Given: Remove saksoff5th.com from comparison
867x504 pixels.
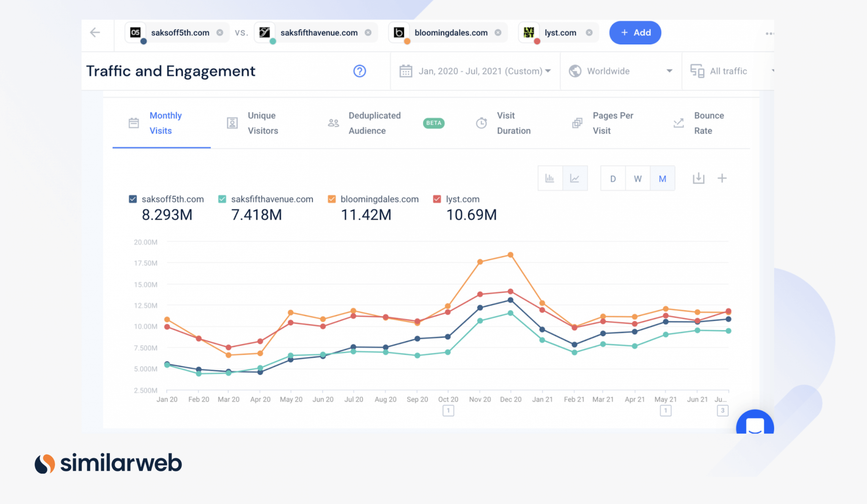Looking at the screenshot, I should tap(219, 32).
